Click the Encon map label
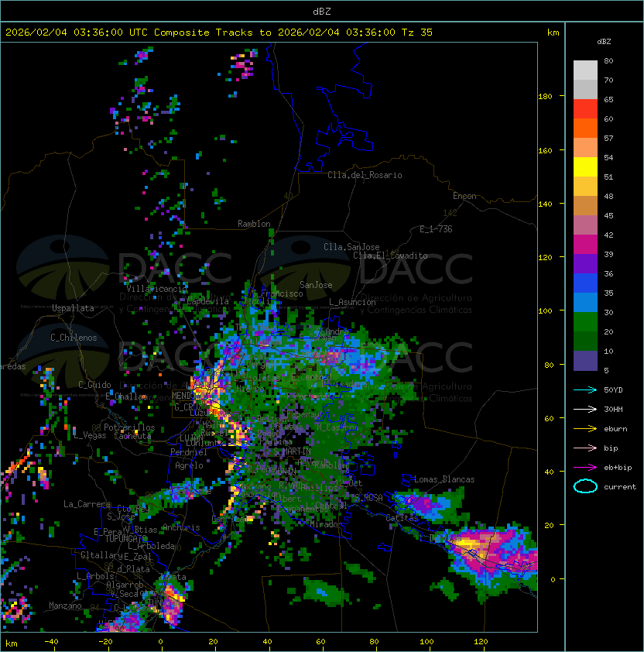 [464, 196]
